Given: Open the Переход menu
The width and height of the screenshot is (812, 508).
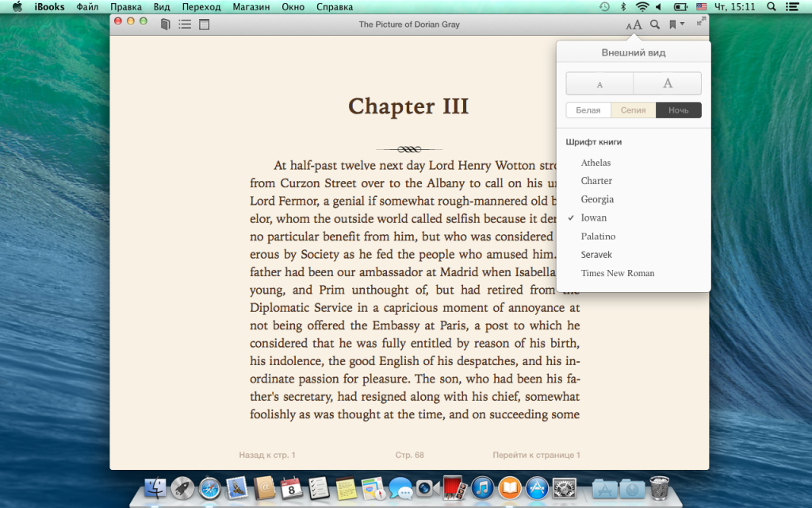Looking at the screenshot, I should [x=201, y=6].
